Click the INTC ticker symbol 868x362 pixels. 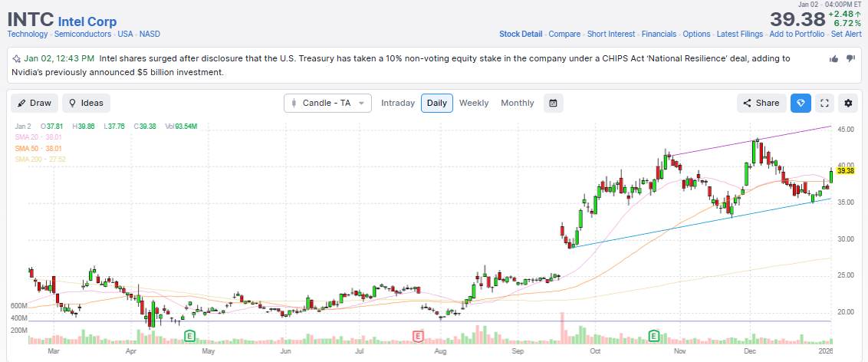31,20
